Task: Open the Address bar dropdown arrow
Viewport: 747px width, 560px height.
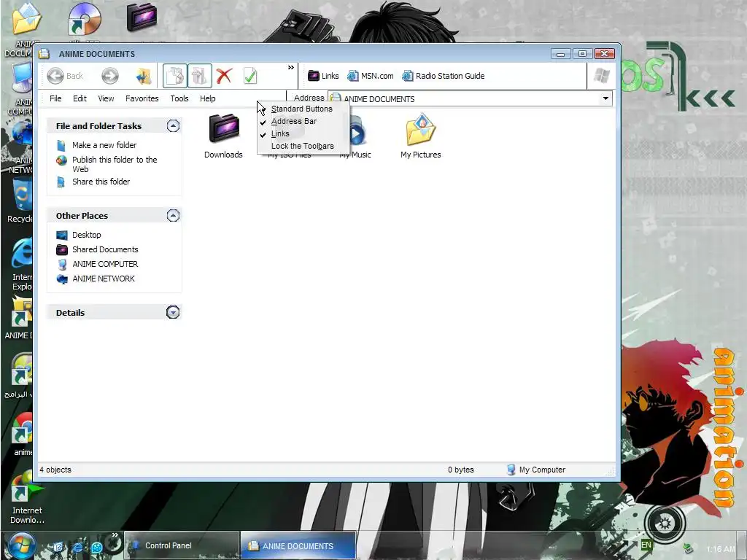Action: click(x=605, y=98)
